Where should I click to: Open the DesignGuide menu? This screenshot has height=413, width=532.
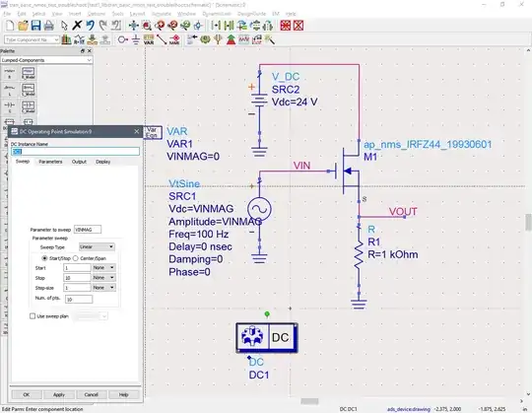(x=251, y=14)
